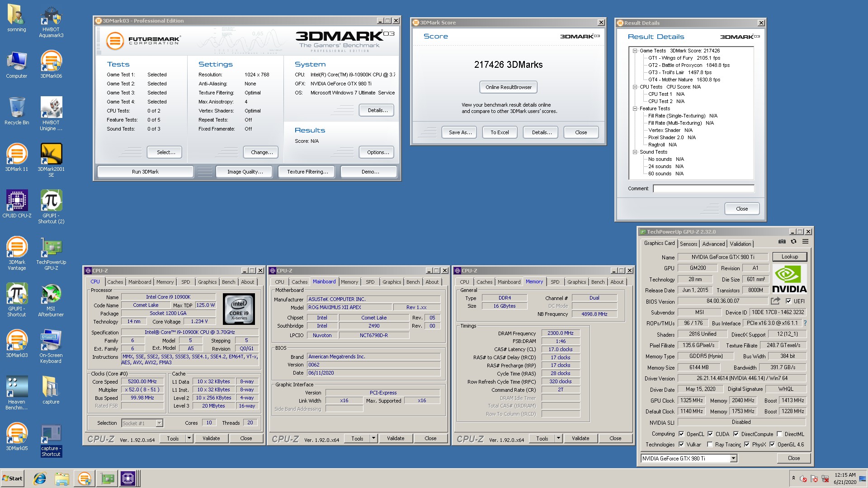The height and width of the screenshot is (488, 868).
Task: Open the CPUID CPU-Z desktop icon
Action: point(17,204)
